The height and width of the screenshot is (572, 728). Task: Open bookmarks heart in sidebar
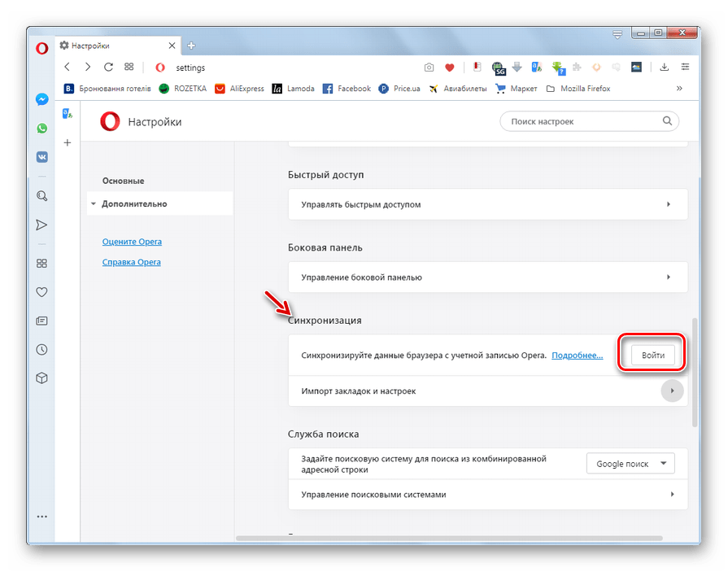[x=41, y=292]
